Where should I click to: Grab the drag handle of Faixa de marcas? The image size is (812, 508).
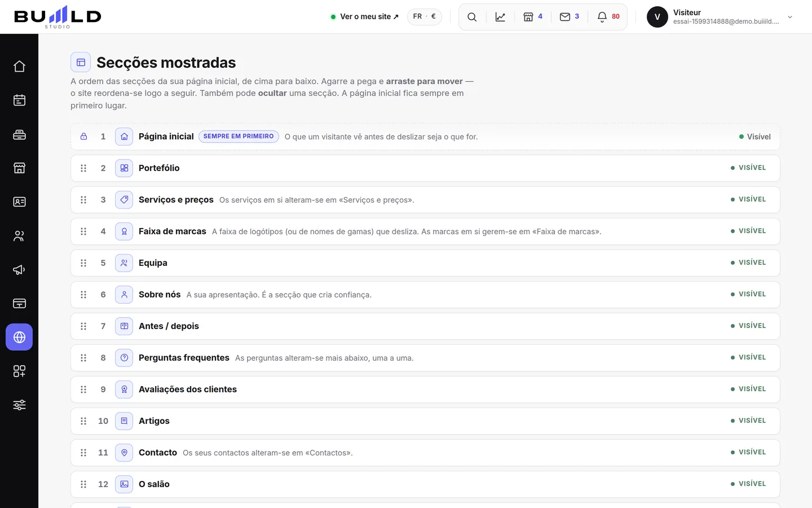point(83,231)
